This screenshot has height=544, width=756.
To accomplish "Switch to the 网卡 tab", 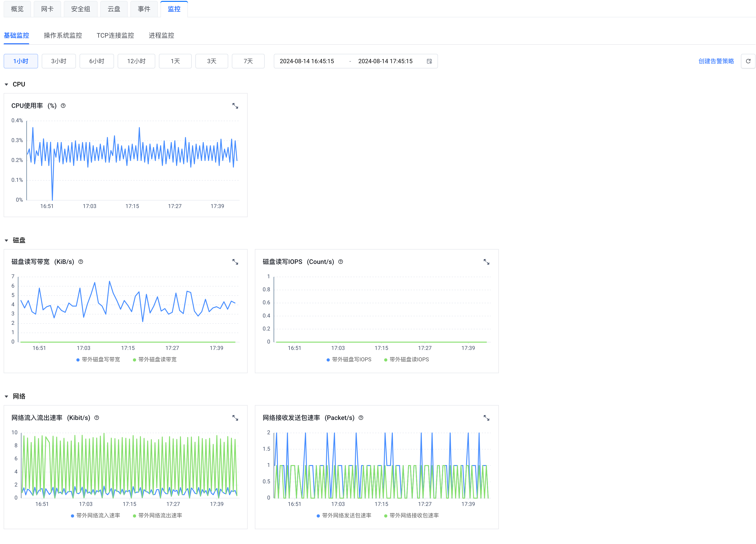I will 47,9.
